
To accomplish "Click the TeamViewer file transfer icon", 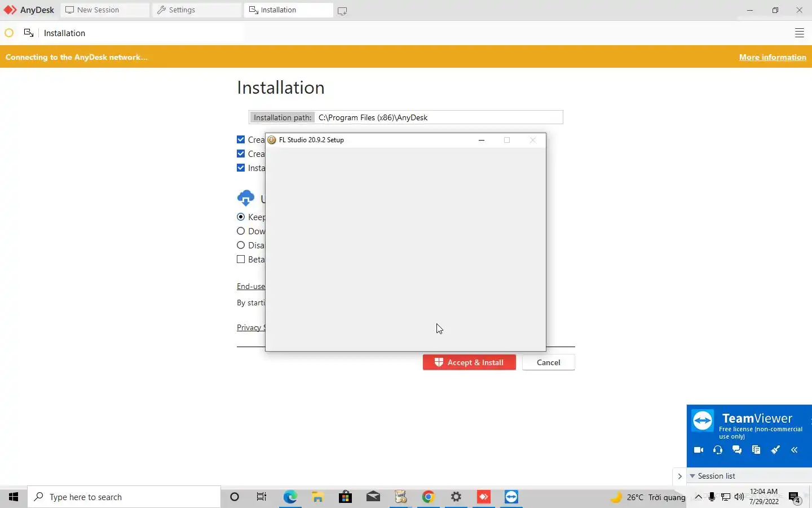I will (x=756, y=450).
